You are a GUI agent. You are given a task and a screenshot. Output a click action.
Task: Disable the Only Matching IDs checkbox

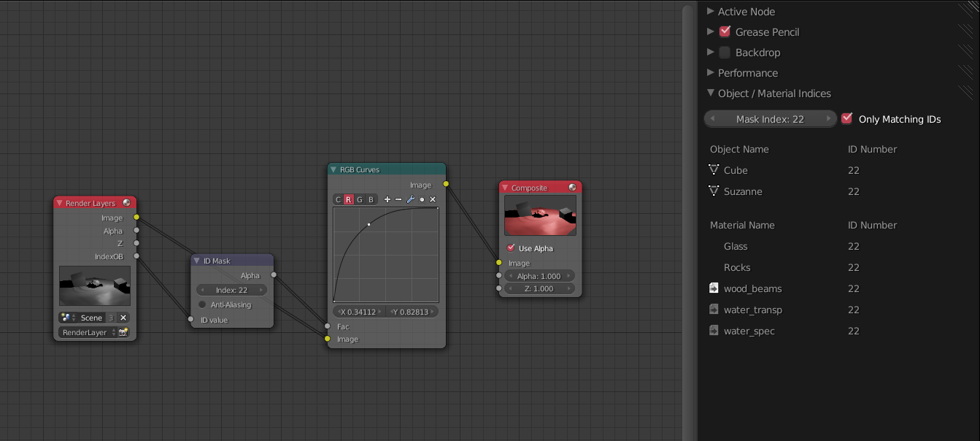click(x=847, y=119)
